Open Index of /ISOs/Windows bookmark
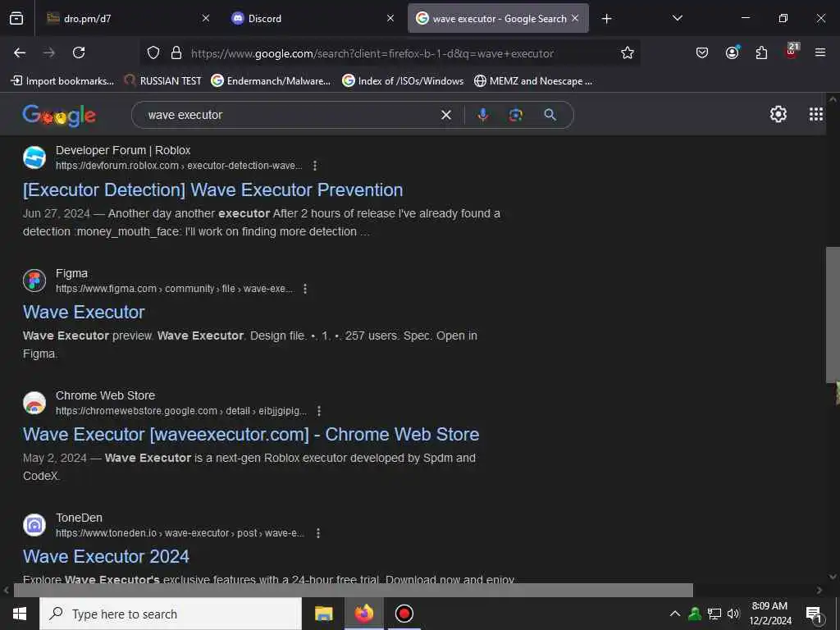840x630 pixels. click(x=403, y=81)
